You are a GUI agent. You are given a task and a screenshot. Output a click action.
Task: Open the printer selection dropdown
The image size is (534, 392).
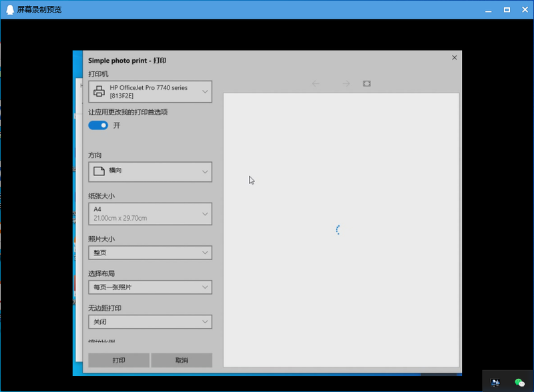click(150, 92)
